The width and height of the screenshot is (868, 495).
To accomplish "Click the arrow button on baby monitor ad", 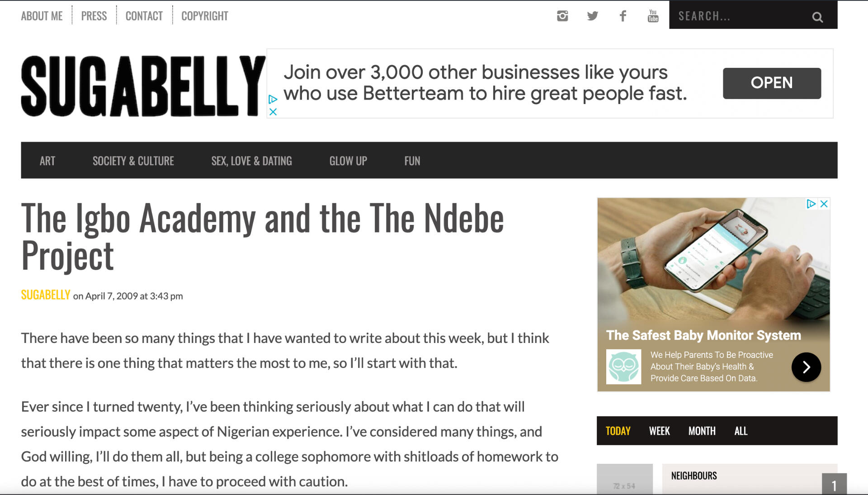I will [806, 367].
